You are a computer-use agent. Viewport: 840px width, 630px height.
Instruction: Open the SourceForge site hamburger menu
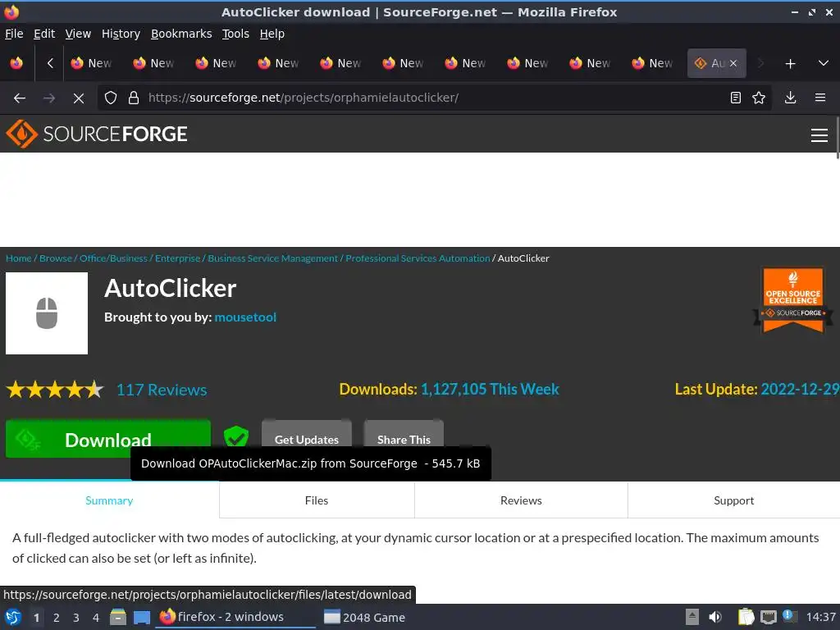(819, 135)
